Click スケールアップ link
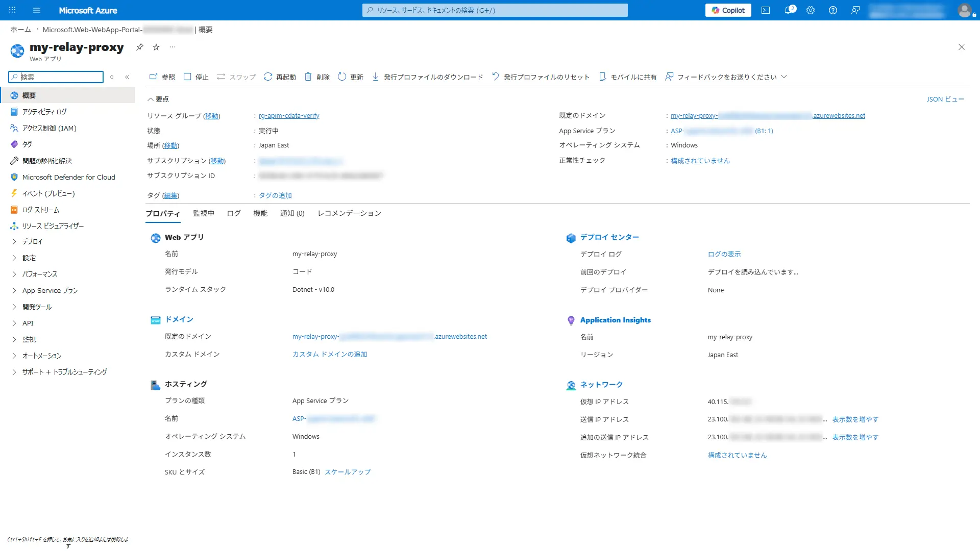The image size is (980, 551). coord(348,472)
